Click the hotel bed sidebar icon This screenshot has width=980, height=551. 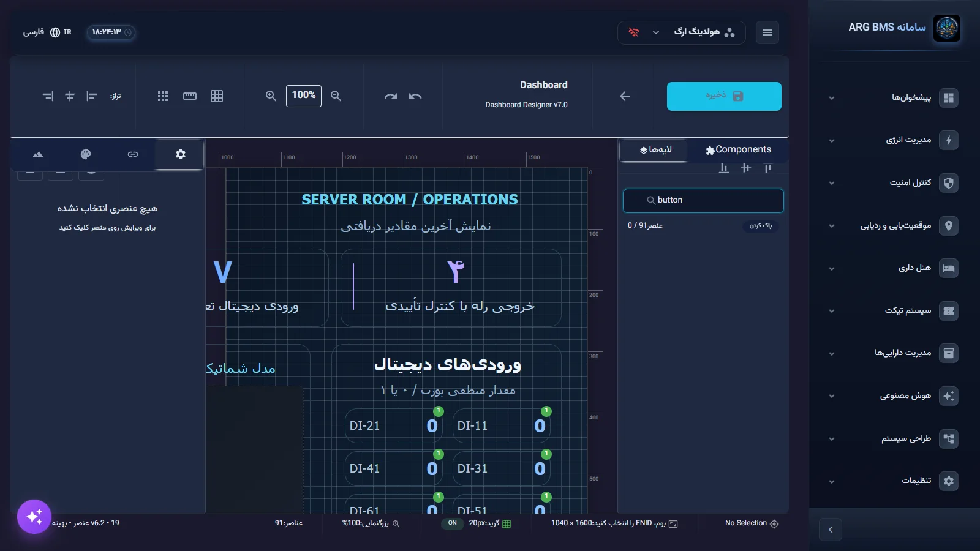pyautogui.click(x=949, y=268)
